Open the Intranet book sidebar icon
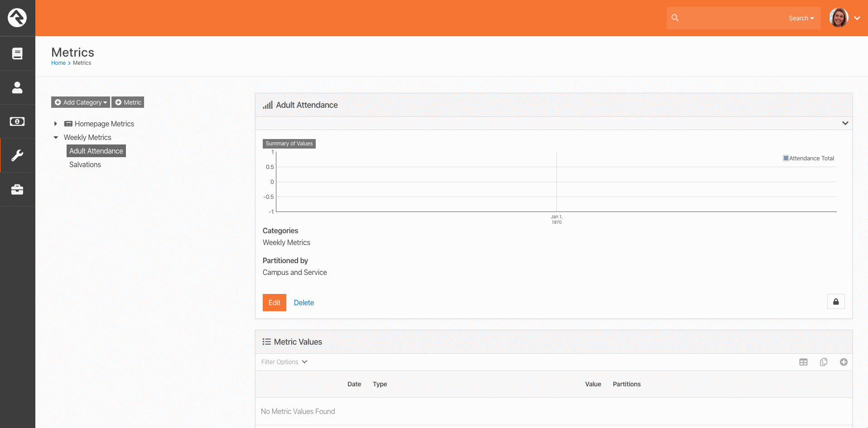 (17, 53)
